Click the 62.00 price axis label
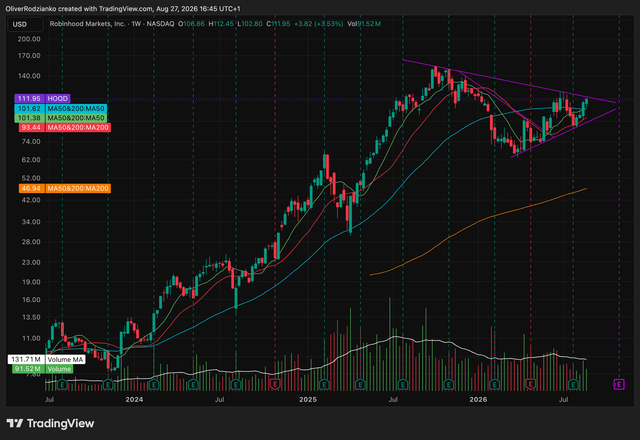 tap(31, 160)
